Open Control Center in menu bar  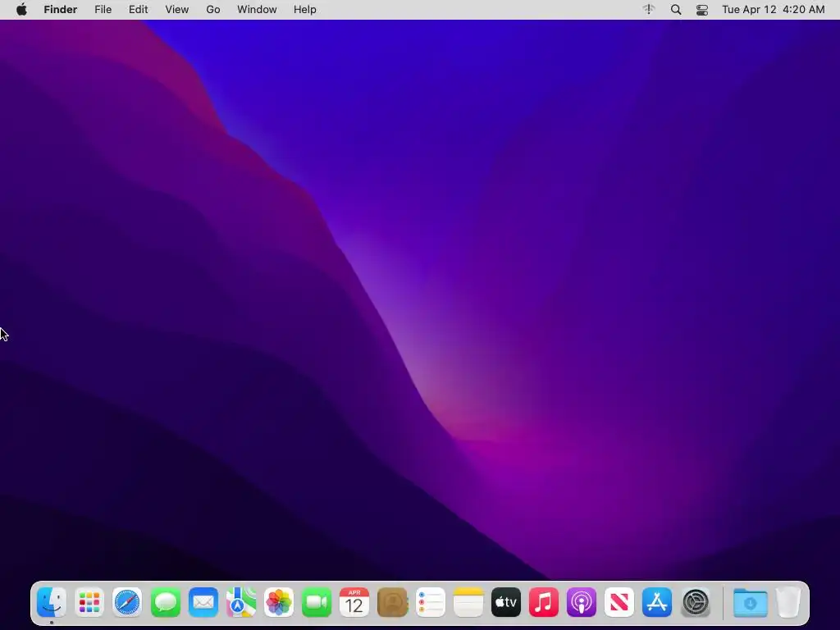[x=702, y=10]
